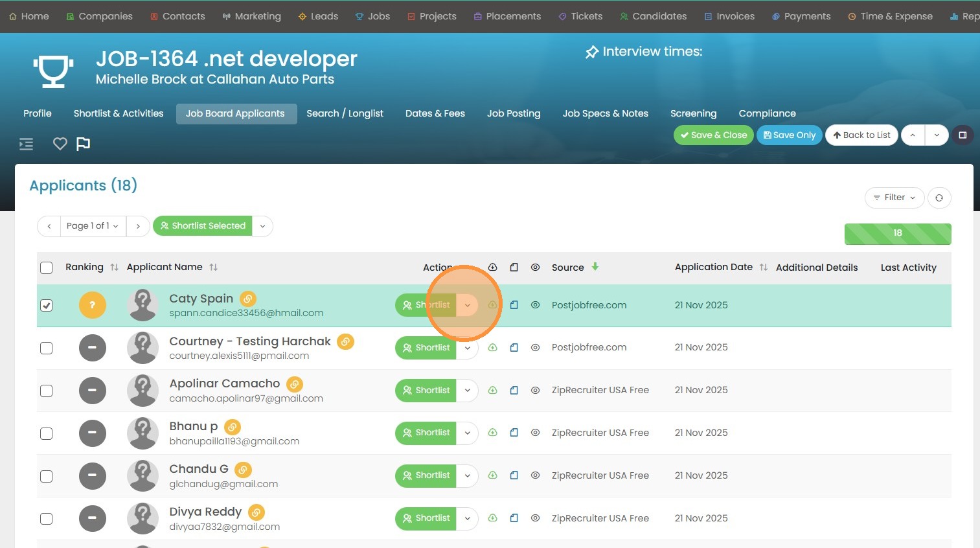980x548 pixels.
Task: Click the flag icon below Profile
Action: tap(84, 144)
